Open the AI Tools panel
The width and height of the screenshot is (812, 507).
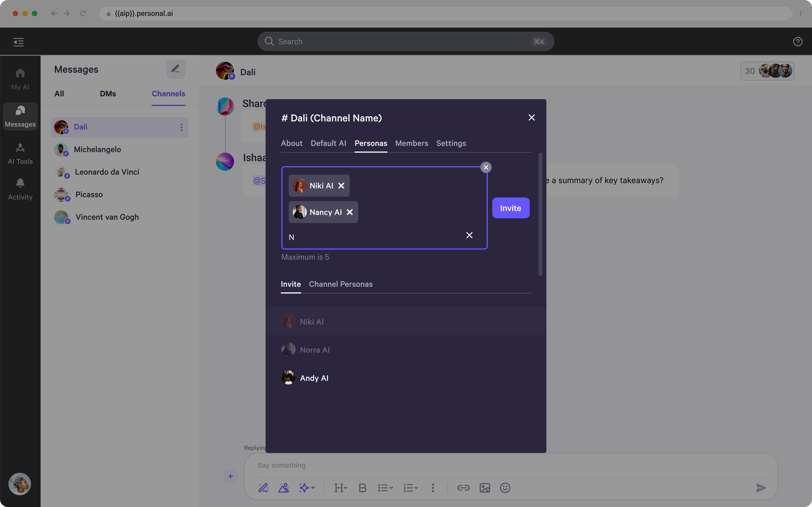click(20, 153)
